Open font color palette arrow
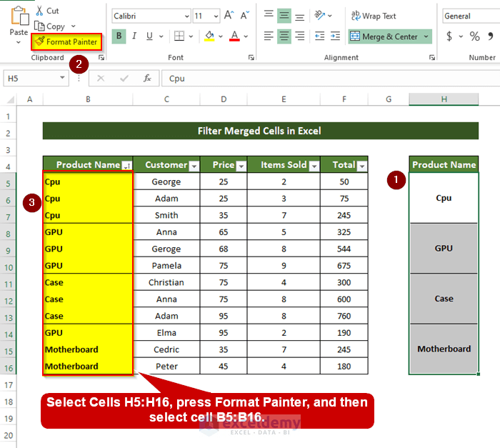Screen dimensions: 500x448 click(x=246, y=36)
